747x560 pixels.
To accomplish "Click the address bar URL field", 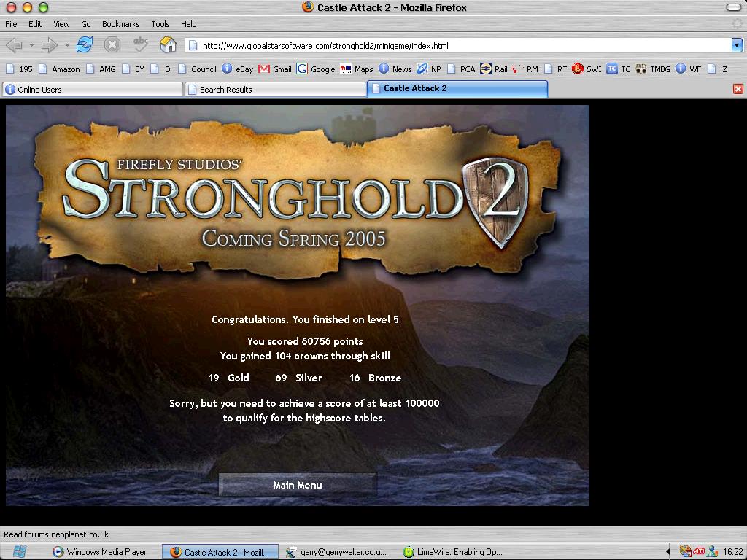I will [460, 46].
